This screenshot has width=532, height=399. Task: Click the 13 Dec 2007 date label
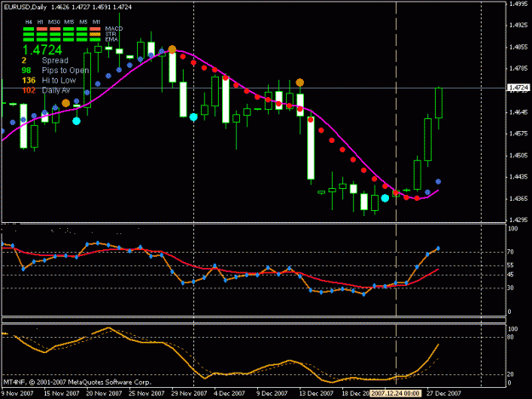[316, 393]
